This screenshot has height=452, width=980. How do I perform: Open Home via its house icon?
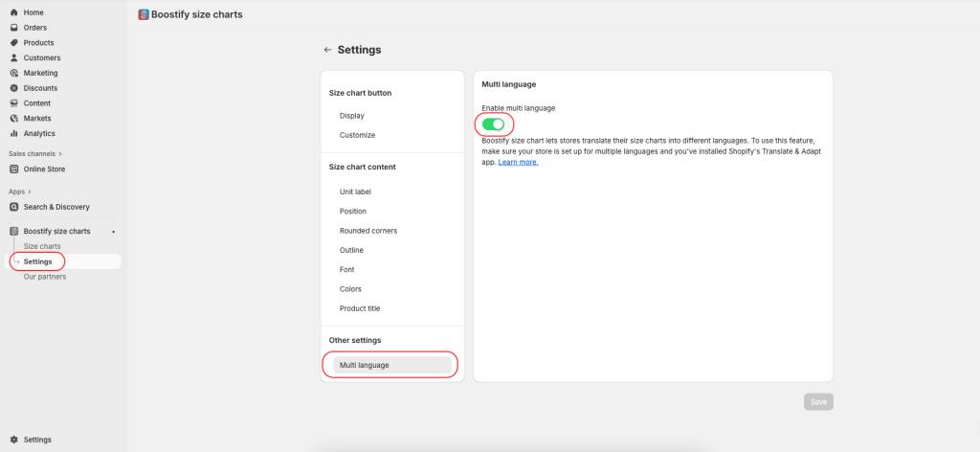13,12
